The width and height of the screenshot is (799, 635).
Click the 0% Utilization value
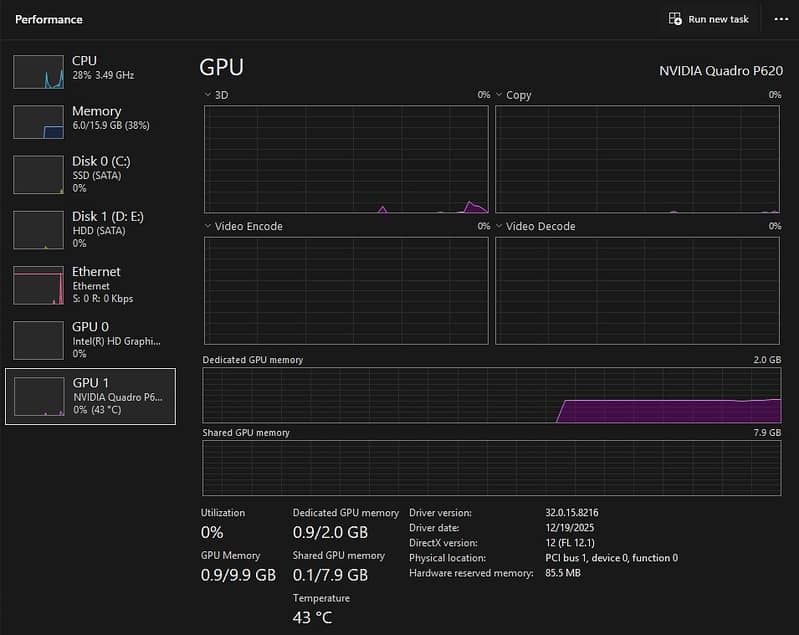[212, 532]
